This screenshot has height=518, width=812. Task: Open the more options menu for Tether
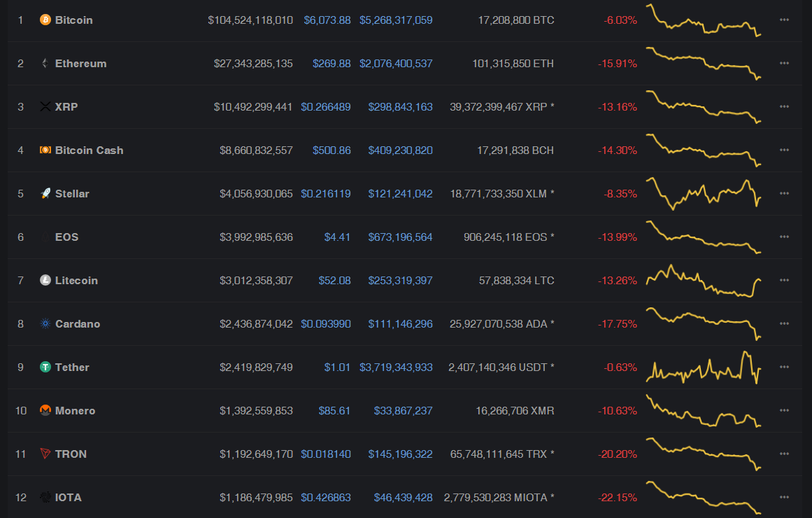pyautogui.click(x=784, y=367)
